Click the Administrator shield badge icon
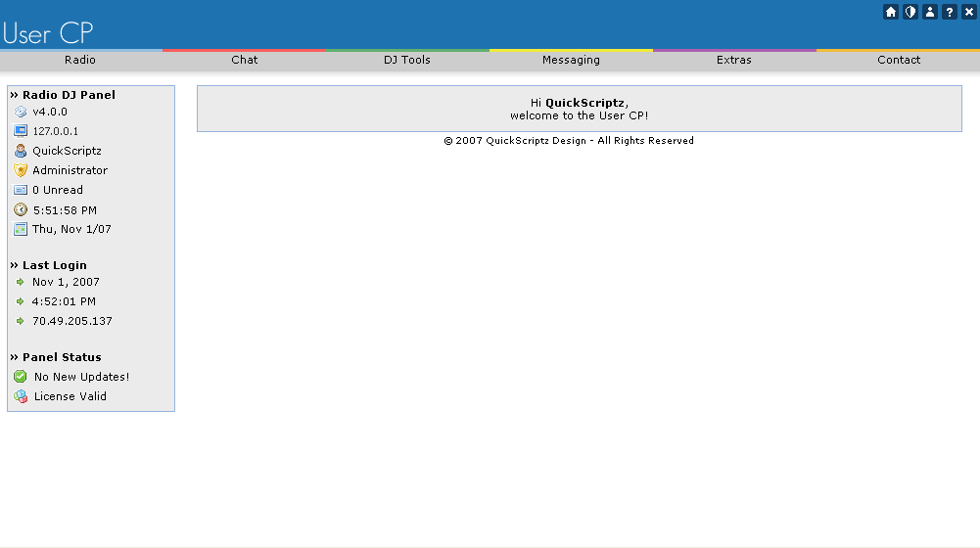This screenshot has width=980, height=548. 21,170
